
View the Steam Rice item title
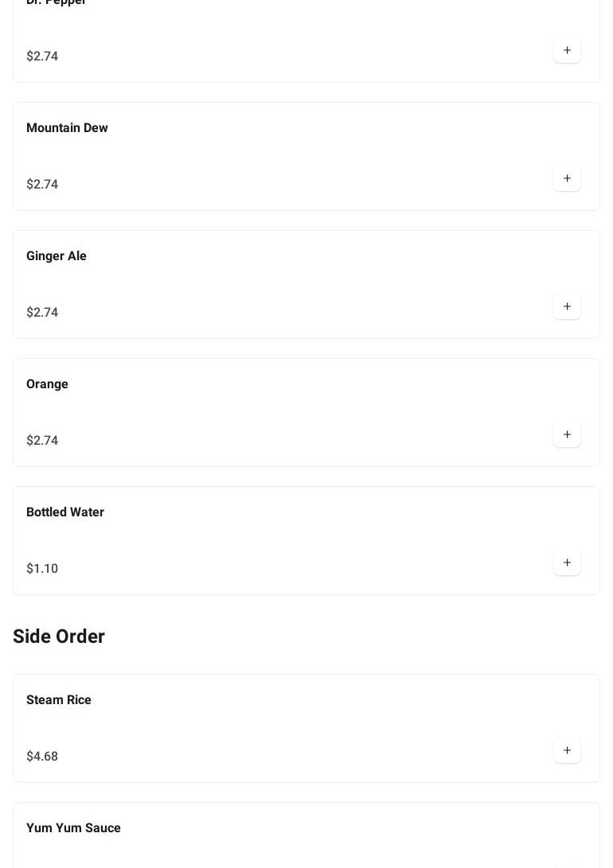click(x=59, y=700)
